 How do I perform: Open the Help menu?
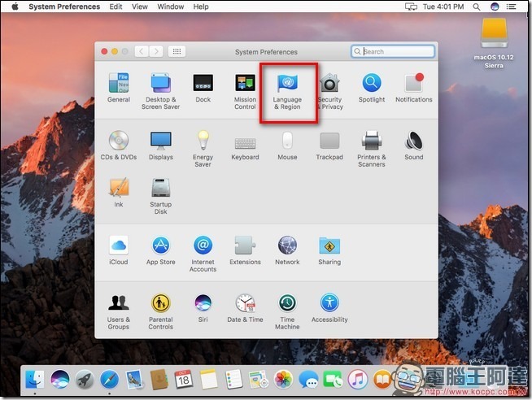click(201, 7)
